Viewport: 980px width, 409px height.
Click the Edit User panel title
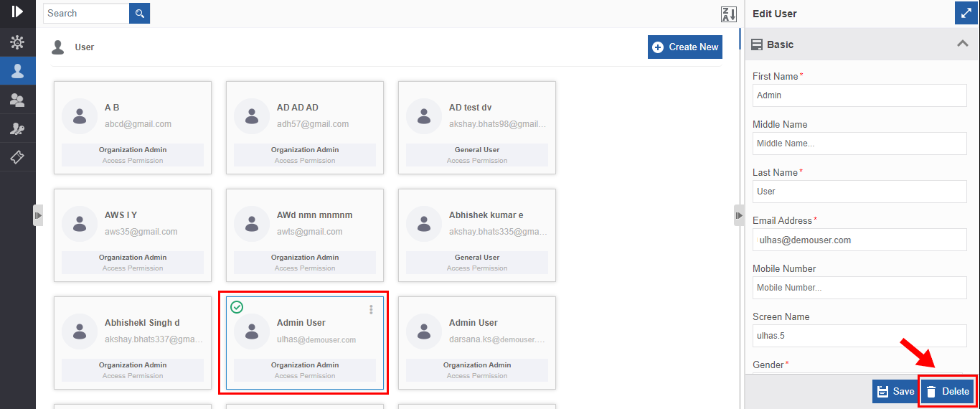(x=775, y=14)
